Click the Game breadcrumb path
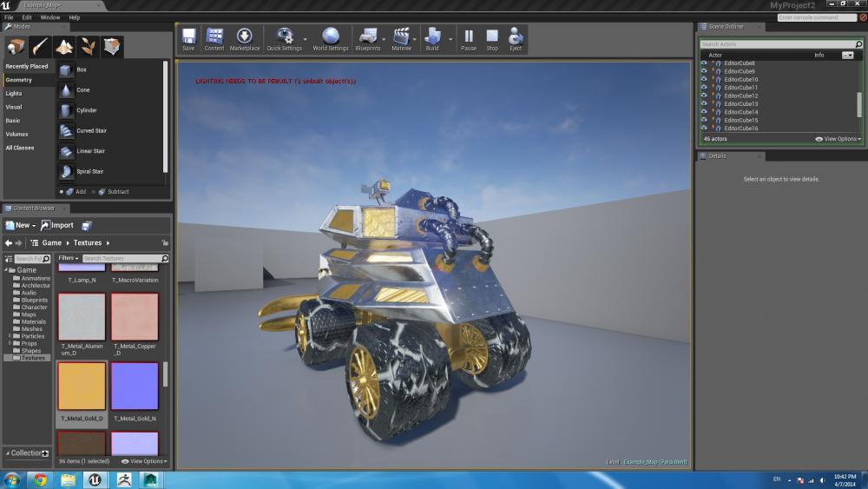The image size is (868, 489). [x=51, y=243]
